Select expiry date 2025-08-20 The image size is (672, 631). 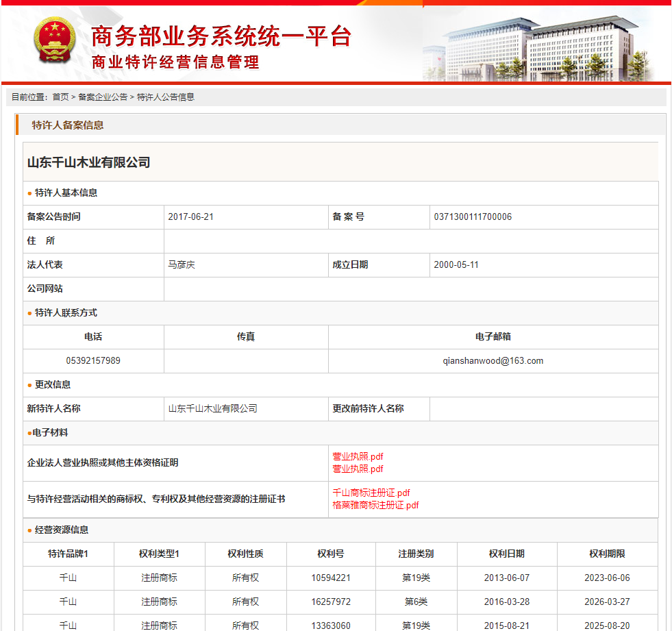[x=608, y=626]
